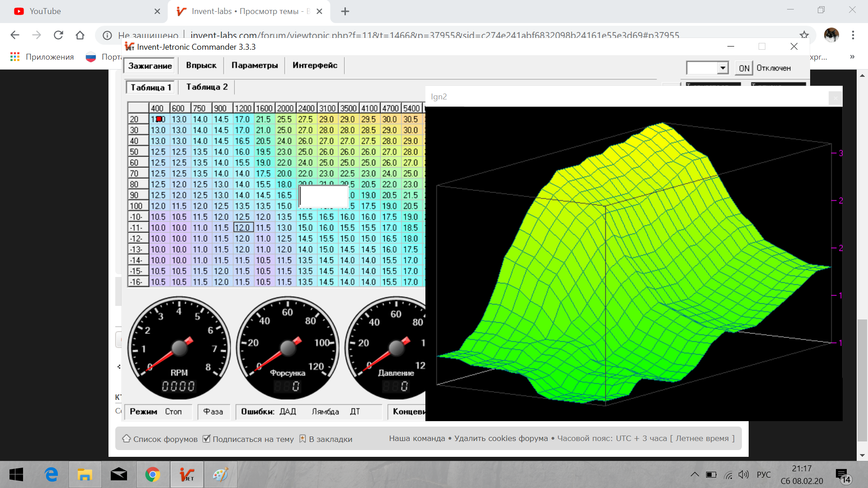868x488 pixels.
Task: Expand the port dropdown next to ON
Action: (722, 68)
